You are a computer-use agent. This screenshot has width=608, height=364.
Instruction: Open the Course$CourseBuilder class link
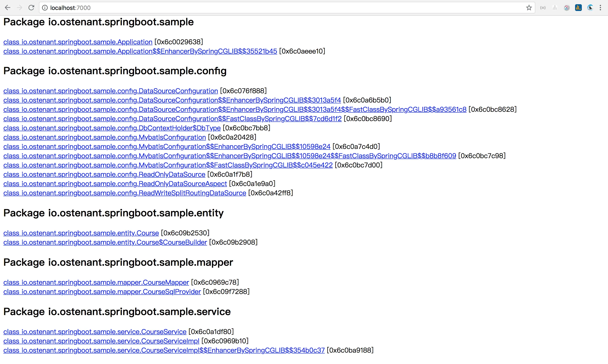tap(105, 242)
